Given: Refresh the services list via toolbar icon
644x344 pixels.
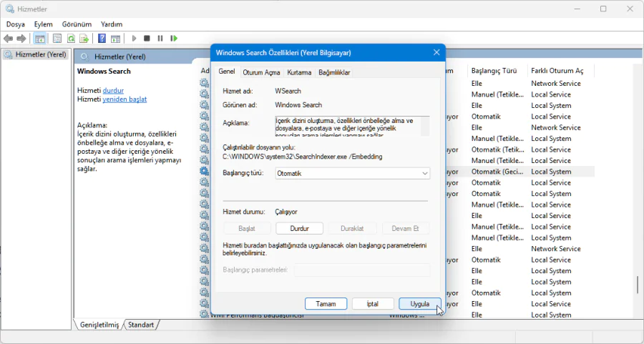Looking at the screenshot, I should tap(71, 39).
